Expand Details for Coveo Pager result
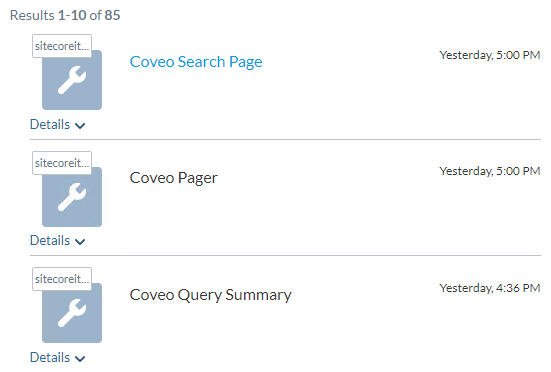 [x=58, y=241]
